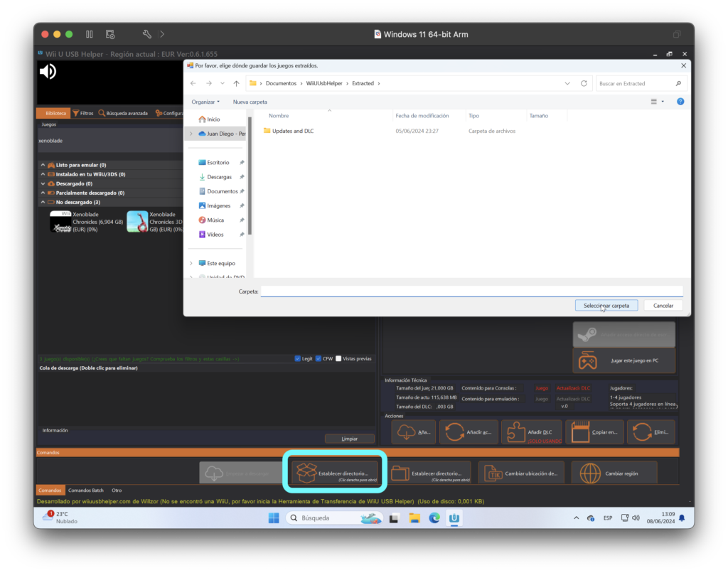Enable the Vistas previas checkbox
The width and height of the screenshot is (728, 573).
tap(339, 358)
